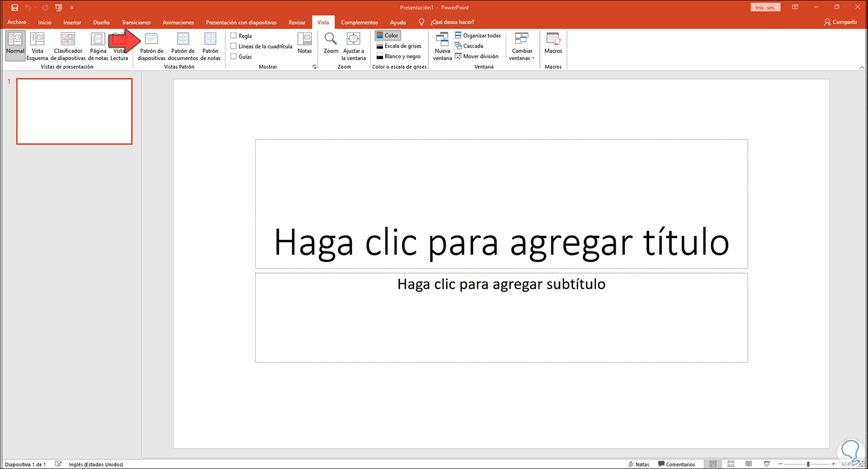Image resolution: width=868 pixels, height=469 pixels.
Task: Open Patrón de diapositivas slide master
Action: point(152,46)
